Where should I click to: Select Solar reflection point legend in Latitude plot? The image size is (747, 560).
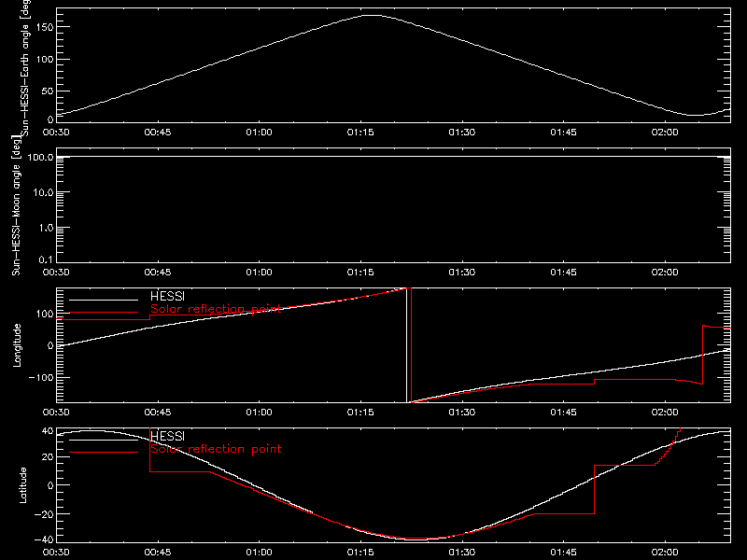coord(216,449)
